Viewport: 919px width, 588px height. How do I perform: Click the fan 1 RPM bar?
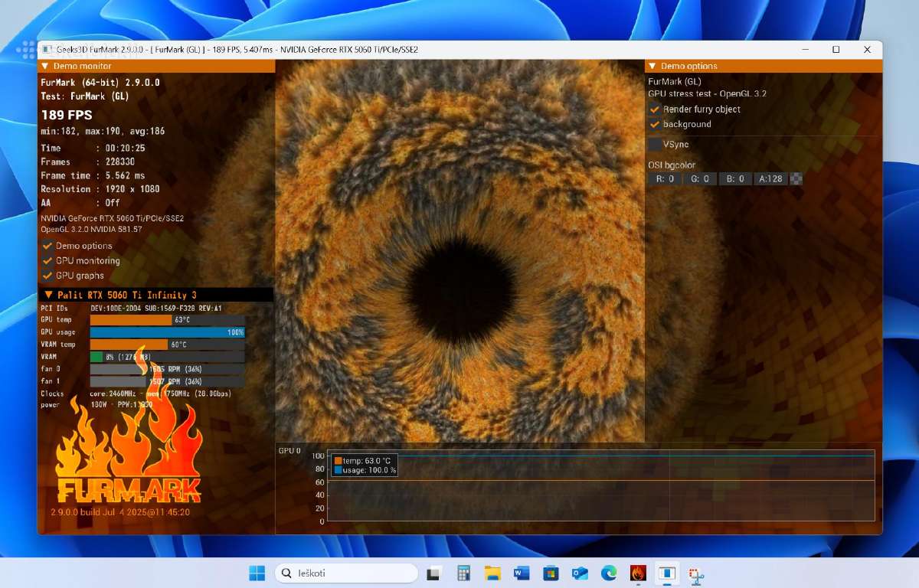168,381
